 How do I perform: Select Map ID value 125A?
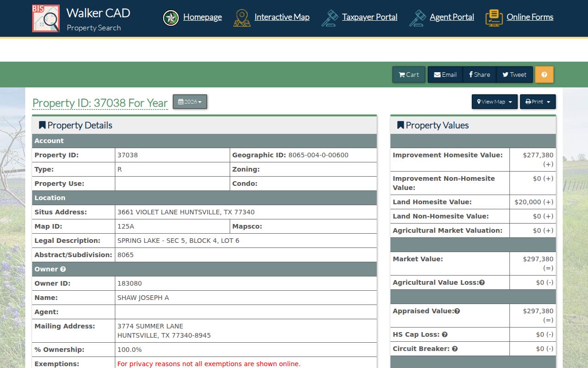126,226
